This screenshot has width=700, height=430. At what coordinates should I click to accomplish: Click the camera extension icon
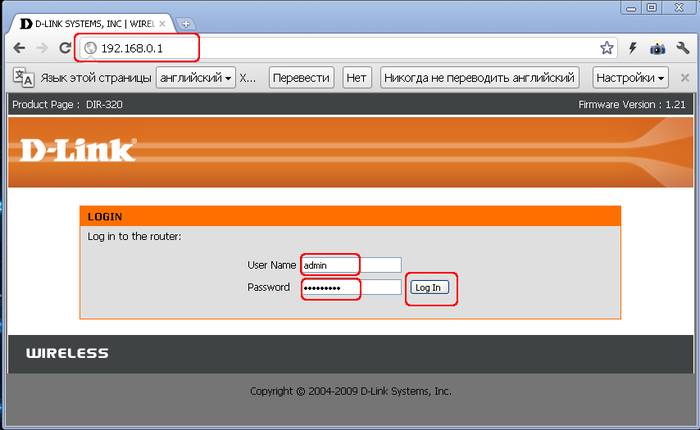pos(657,47)
